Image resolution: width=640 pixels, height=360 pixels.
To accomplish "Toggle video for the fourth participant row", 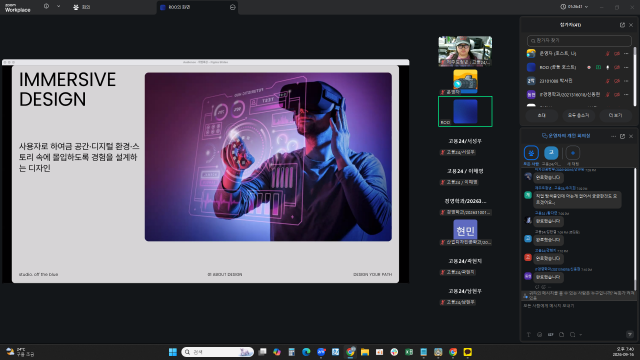I will (x=617, y=94).
